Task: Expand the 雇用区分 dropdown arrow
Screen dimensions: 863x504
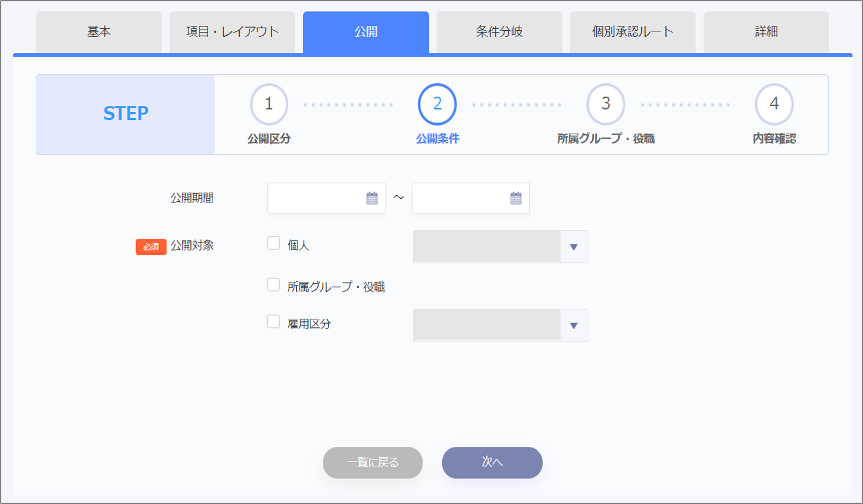Action: [573, 326]
